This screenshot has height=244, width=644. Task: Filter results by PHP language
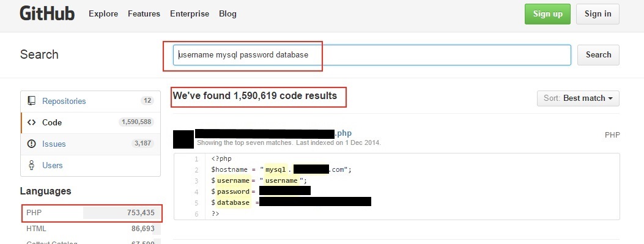pos(91,213)
